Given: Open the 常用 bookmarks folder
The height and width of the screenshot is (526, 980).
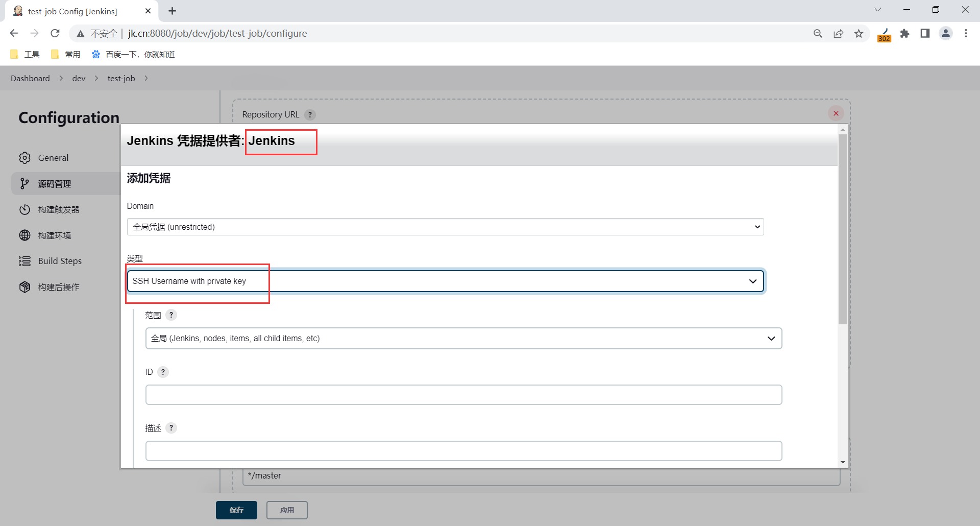Looking at the screenshot, I should pyautogui.click(x=66, y=54).
